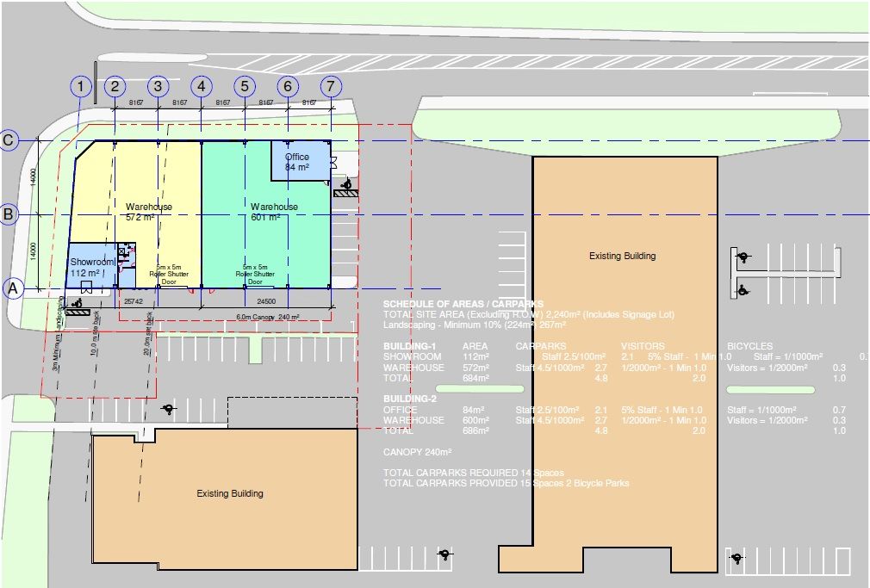Select grid line marker A
This screenshot has width=870, height=588.
pyautogui.click(x=13, y=288)
